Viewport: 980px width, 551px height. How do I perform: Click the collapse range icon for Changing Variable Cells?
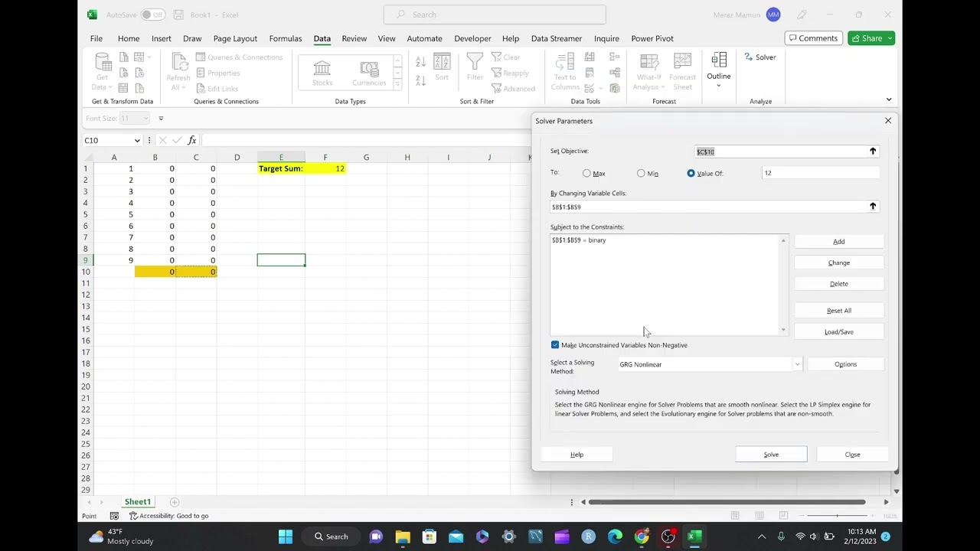coord(872,207)
